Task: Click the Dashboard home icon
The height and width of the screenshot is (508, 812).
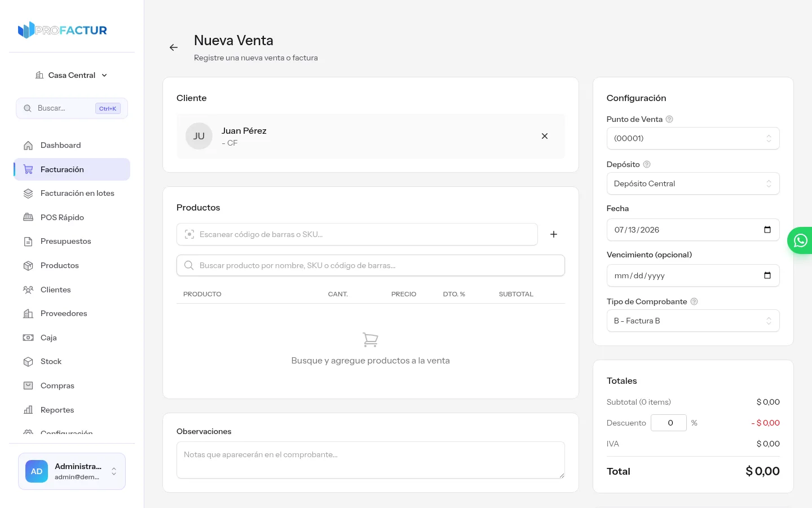Action: coord(28,145)
